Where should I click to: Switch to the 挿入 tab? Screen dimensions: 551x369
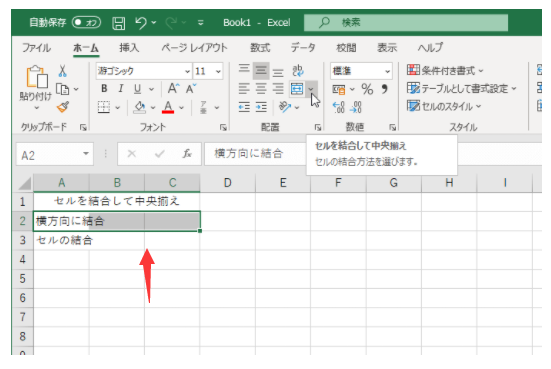(x=129, y=48)
